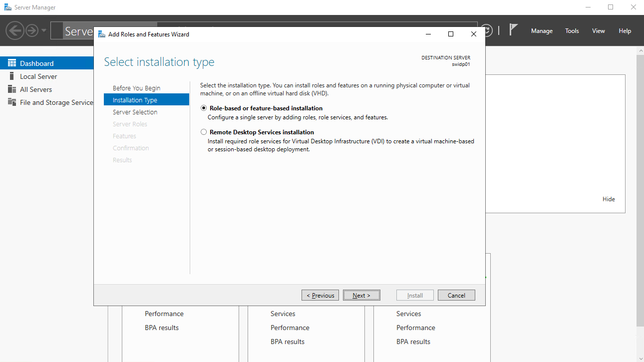Screen dimensions: 644x362
Task: Click the Hide link in the dashboard
Action: (609, 199)
